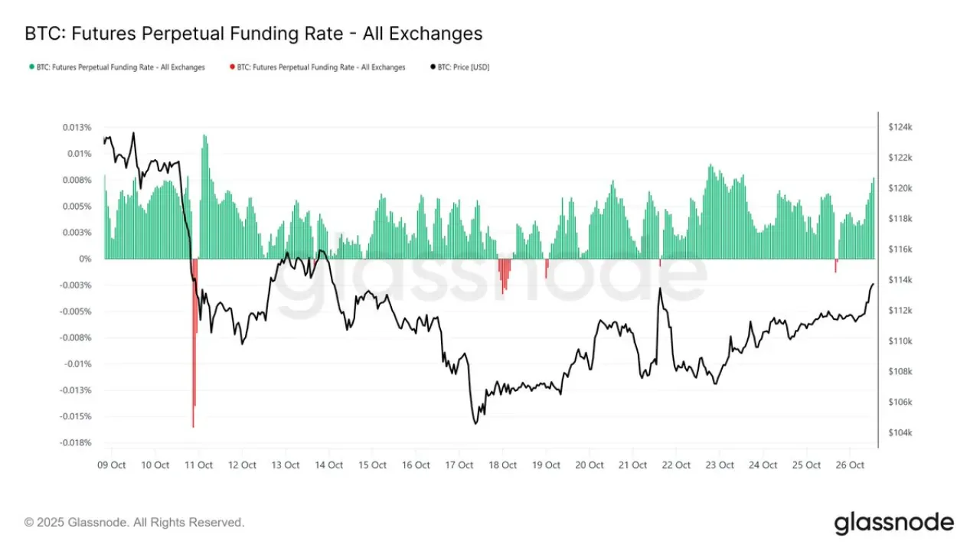
Task: Click the $124k right price axis label
Action: [x=900, y=127]
